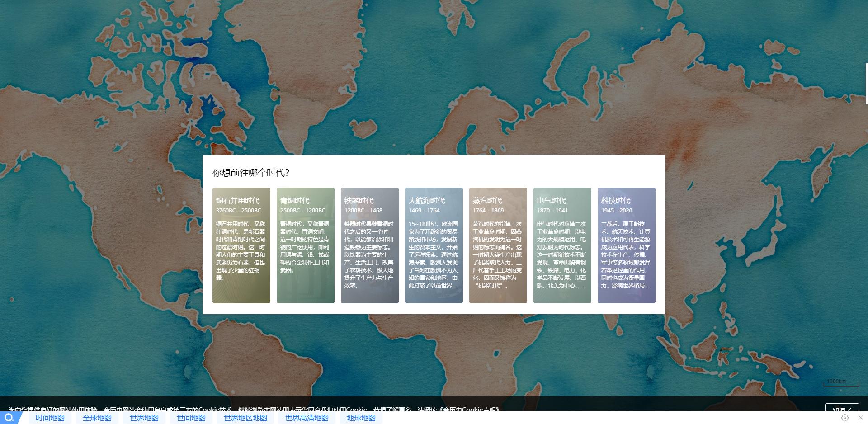Viewport: 868px width, 424px height.
Task: Open the 世界地区地图 suggestion link
Action: [245, 418]
